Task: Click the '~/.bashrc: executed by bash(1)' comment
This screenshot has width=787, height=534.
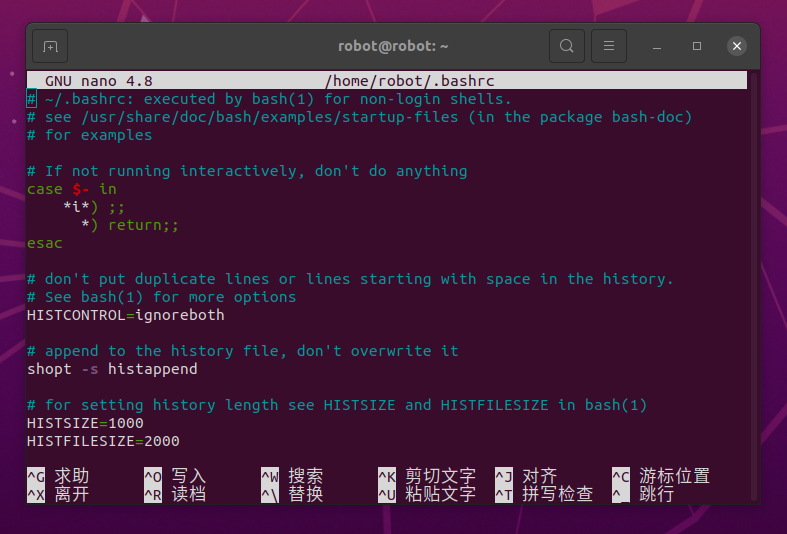Action: pos(270,99)
